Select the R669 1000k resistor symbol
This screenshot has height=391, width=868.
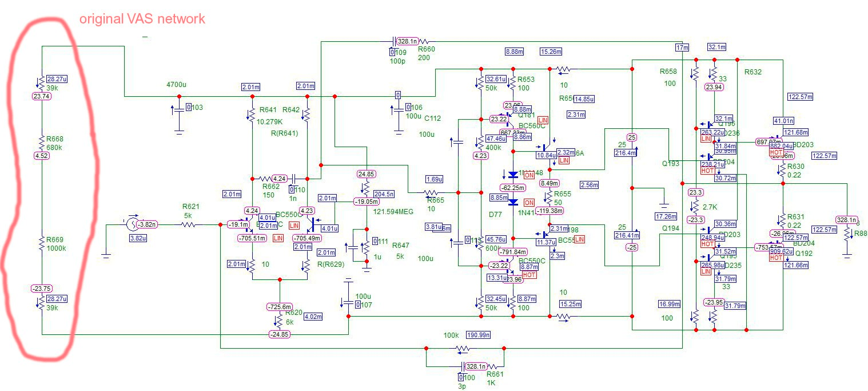[41, 242]
